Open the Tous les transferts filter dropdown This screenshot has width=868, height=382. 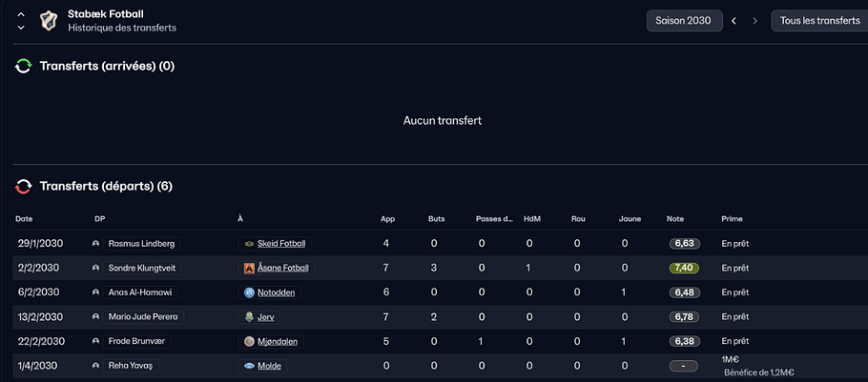point(819,21)
